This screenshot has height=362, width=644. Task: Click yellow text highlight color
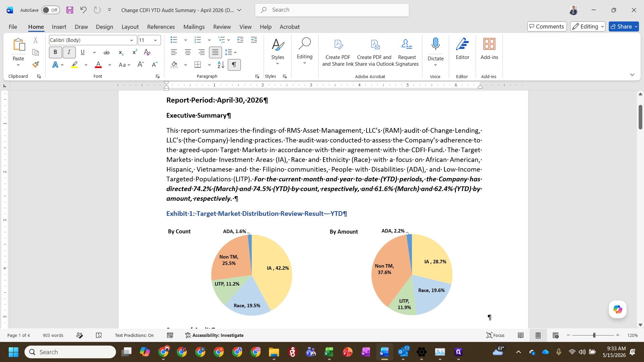pyautogui.click(x=74, y=65)
